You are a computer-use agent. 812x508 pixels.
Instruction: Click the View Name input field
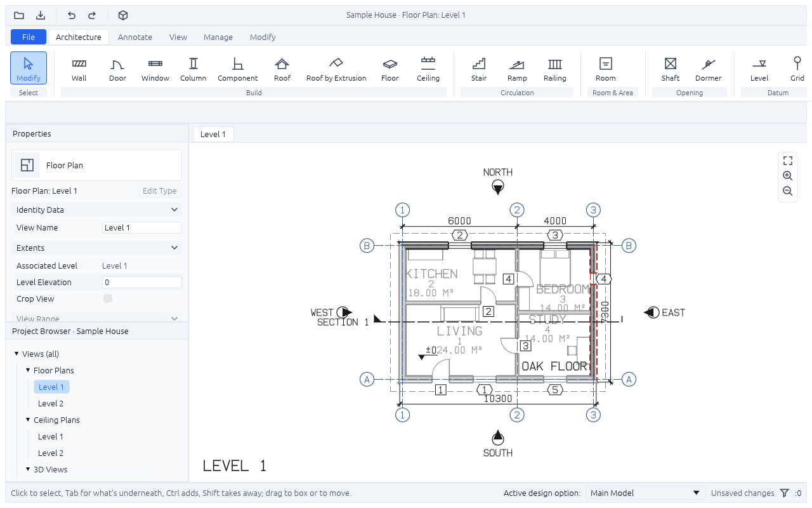coord(142,228)
